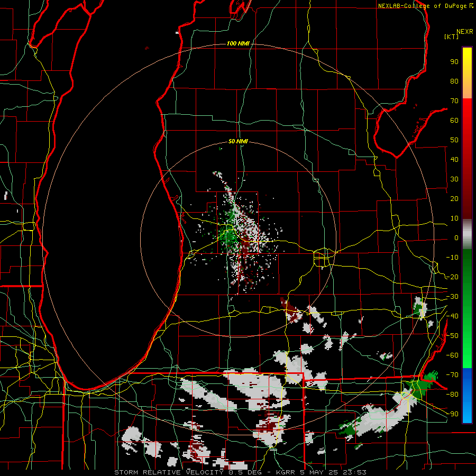Click the -30 value on velocity scale
Image resolution: width=476 pixels, height=476 pixels.
(452, 297)
